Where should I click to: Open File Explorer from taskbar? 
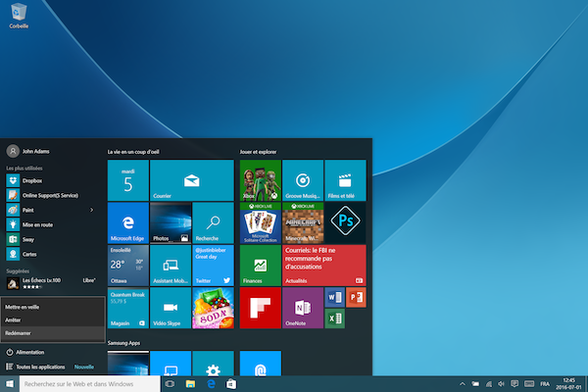190,384
